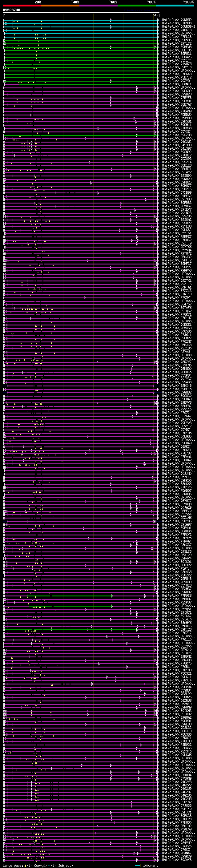
Task: Select label UniRef100_Q7XUH4
Action: coord(177,775)
